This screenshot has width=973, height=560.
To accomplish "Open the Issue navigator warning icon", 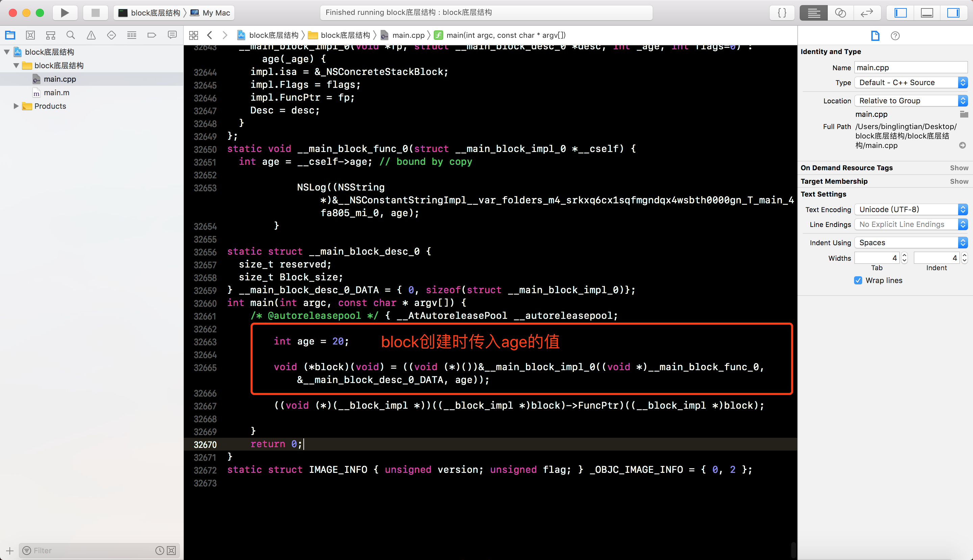I will [91, 35].
